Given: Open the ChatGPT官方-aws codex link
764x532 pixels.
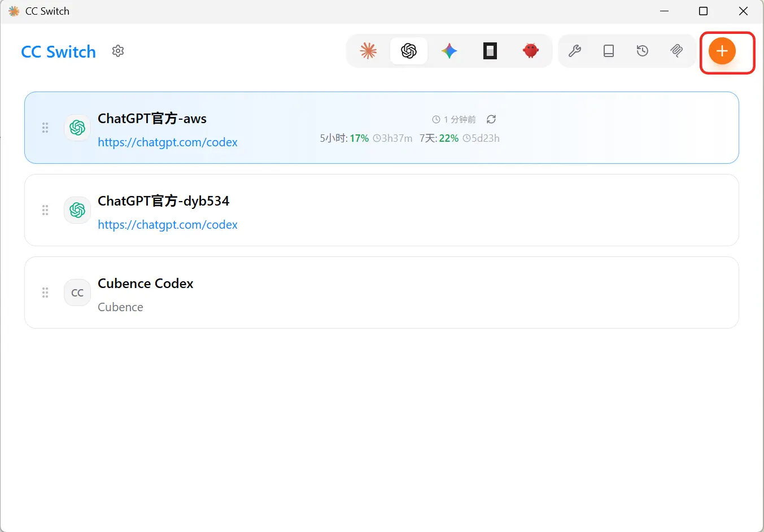Looking at the screenshot, I should (168, 142).
